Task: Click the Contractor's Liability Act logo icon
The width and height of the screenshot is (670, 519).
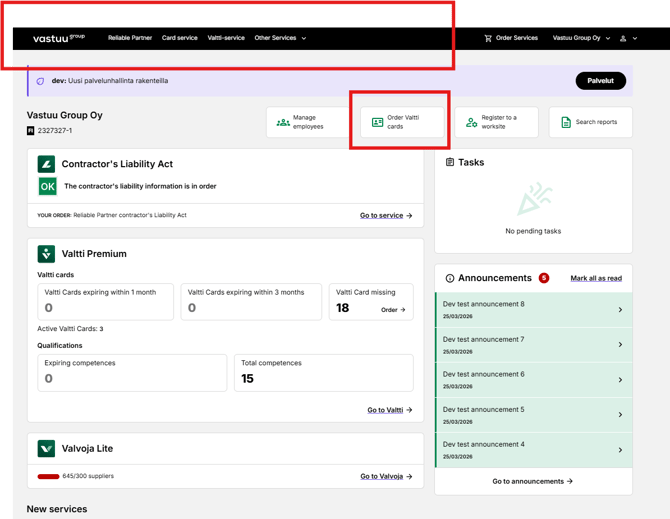Action: click(x=46, y=164)
